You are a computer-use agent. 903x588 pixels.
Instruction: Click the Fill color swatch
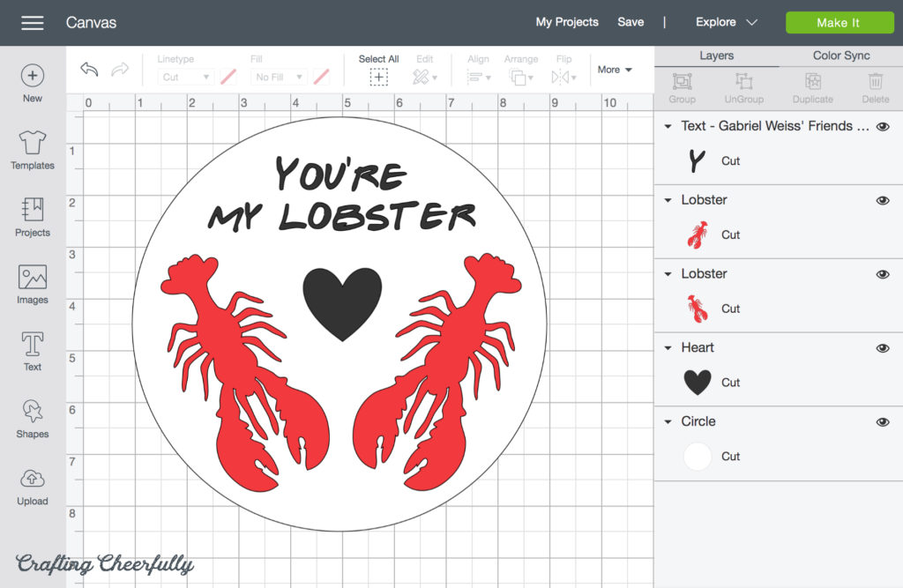[321, 77]
